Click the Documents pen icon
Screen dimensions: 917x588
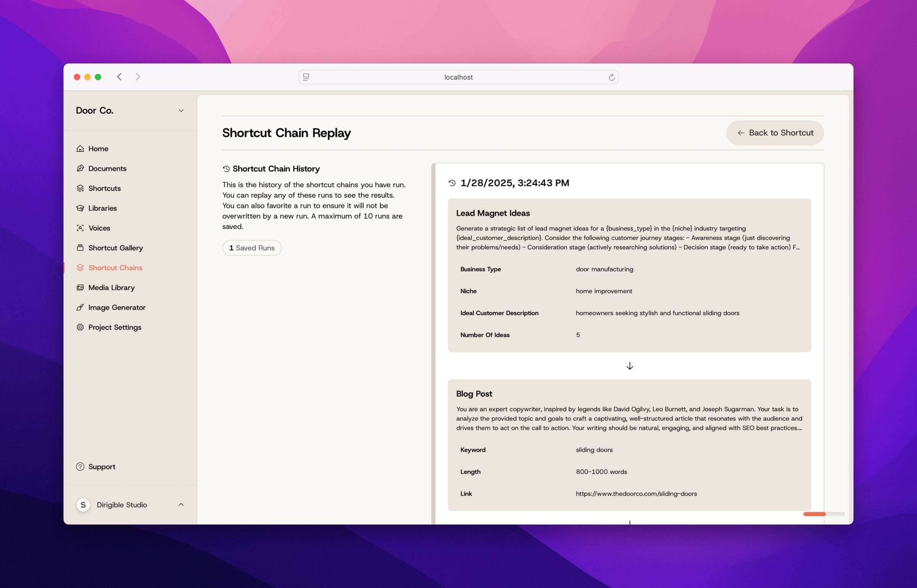(x=80, y=168)
